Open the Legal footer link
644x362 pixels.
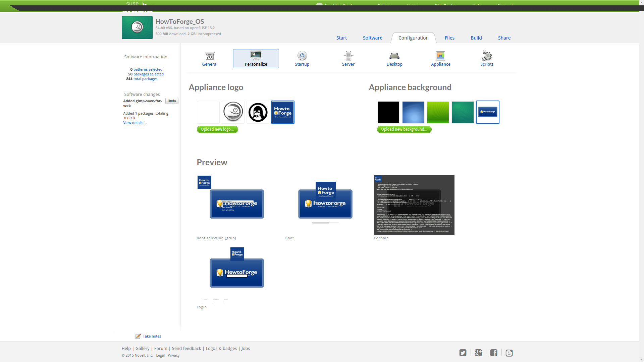point(160,355)
